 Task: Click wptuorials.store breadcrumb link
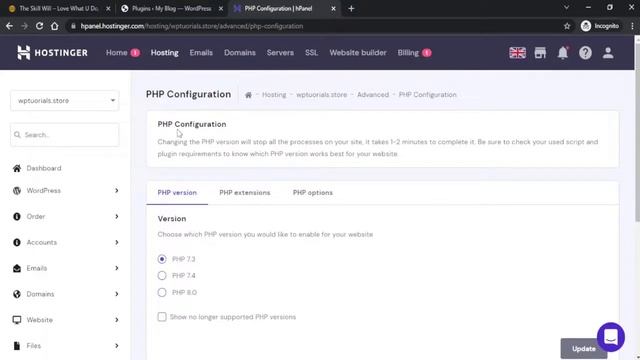coord(322,95)
